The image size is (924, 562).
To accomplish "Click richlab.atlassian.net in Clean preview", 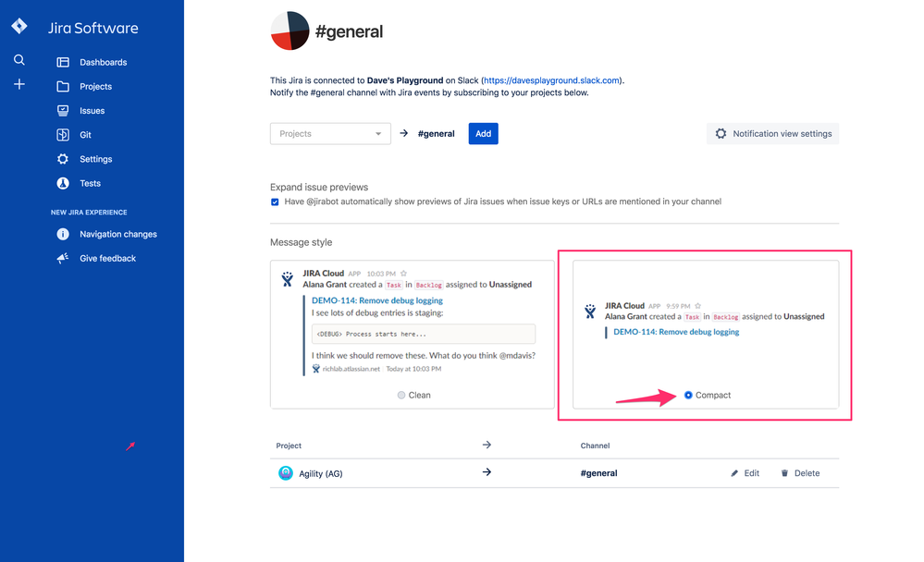I will (351, 369).
